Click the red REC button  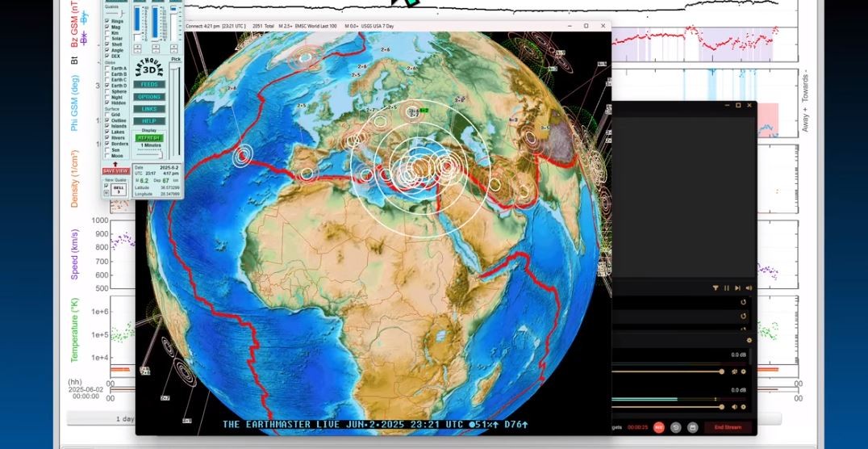(x=658, y=427)
